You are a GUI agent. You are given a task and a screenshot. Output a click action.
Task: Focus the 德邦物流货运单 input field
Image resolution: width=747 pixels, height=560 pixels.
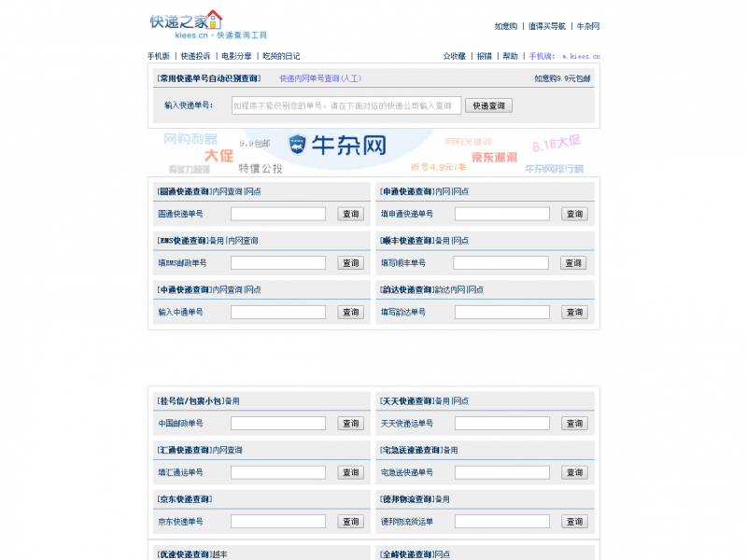[x=502, y=522]
